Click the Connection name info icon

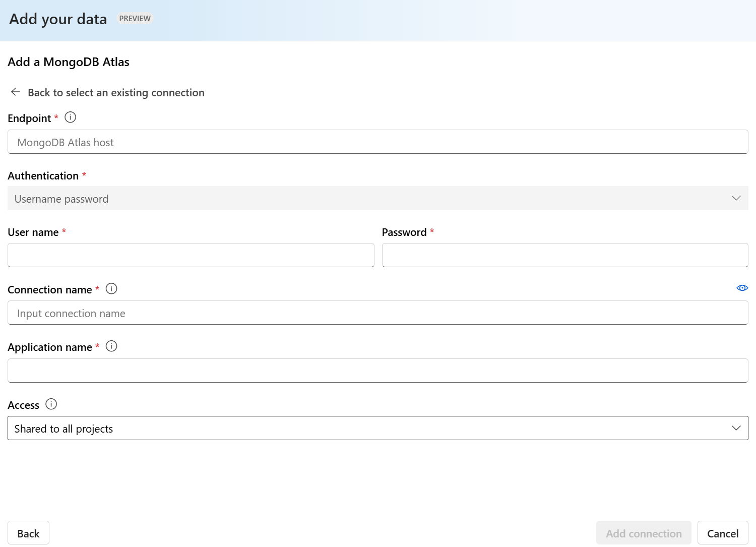click(x=111, y=289)
